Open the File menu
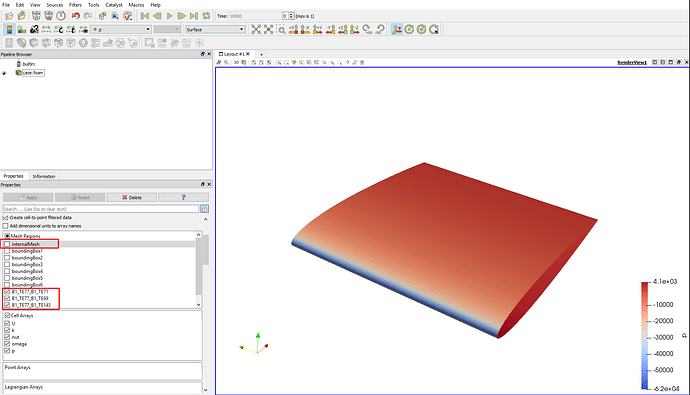The height and width of the screenshot is (395, 690). click(x=6, y=5)
